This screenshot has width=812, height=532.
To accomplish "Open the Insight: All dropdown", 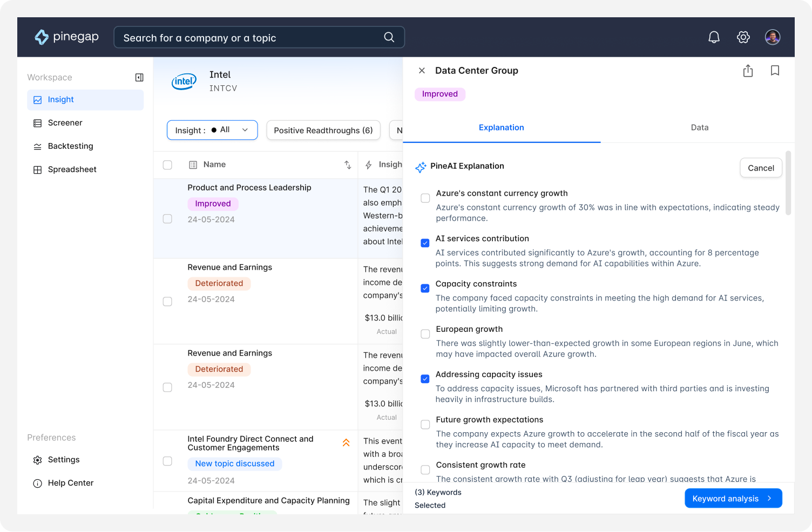I will coord(212,130).
